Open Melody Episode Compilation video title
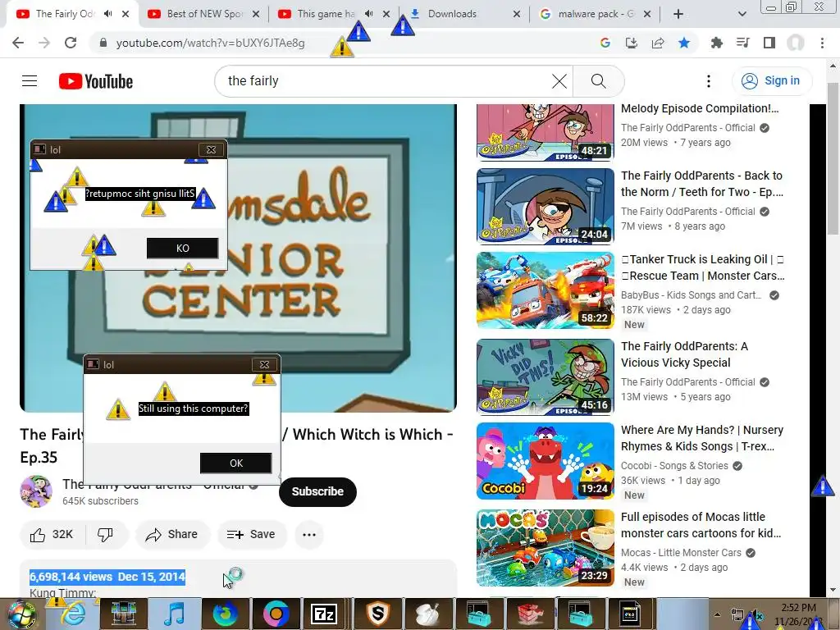This screenshot has width=840, height=630. [x=700, y=109]
